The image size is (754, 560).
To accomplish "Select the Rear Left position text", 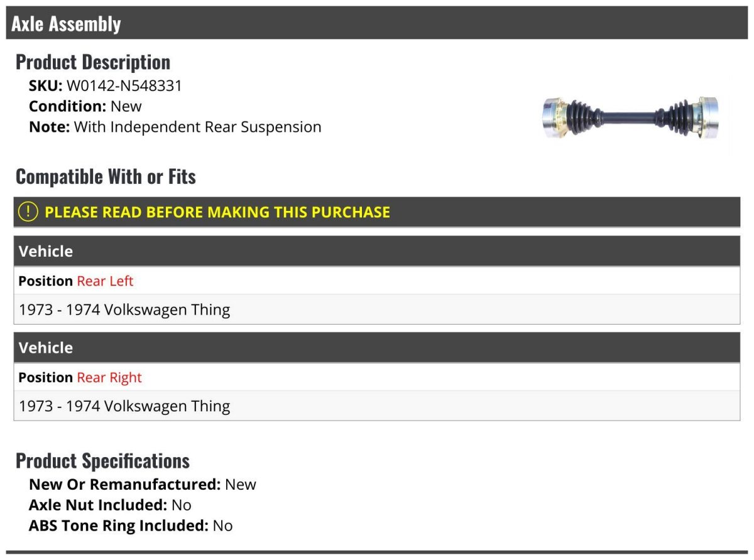I will click(105, 281).
